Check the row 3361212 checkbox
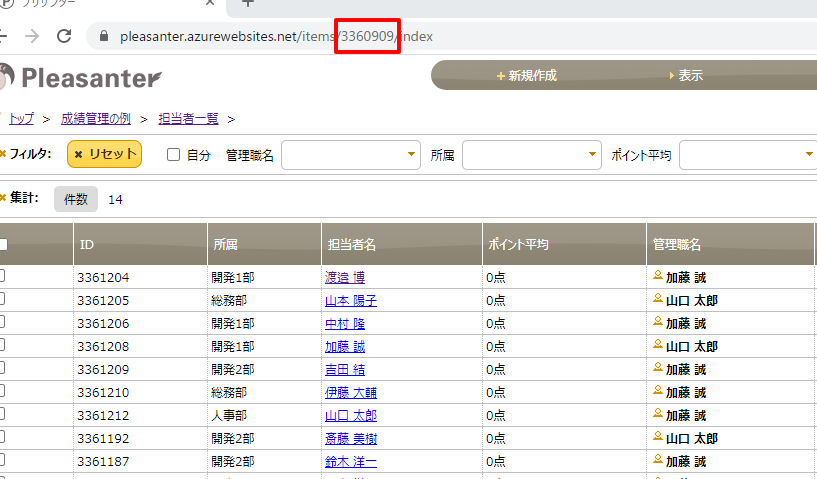Image resolution: width=817 pixels, height=479 pixels. click(x=2, y=413)
